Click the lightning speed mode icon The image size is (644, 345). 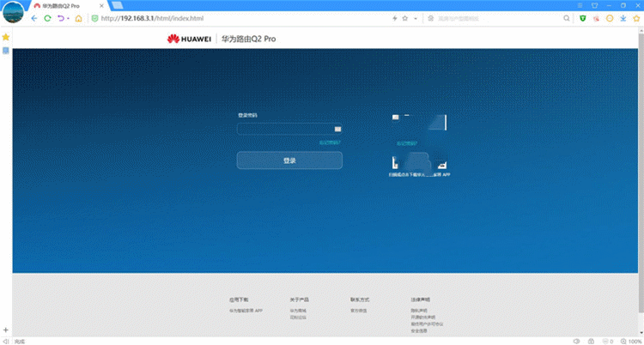click(395, 18)
